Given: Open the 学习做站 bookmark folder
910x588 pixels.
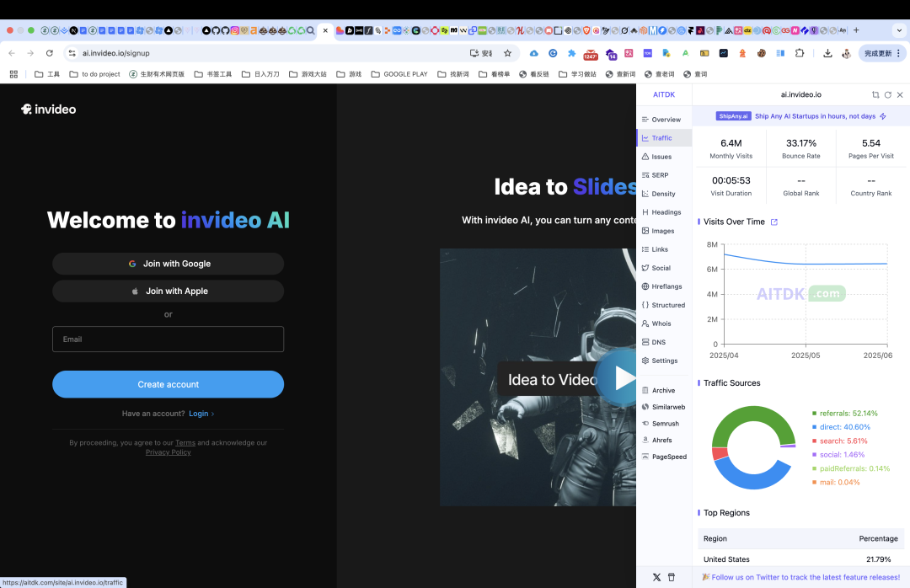Looking at the screenshot, I should coord(577,74).
